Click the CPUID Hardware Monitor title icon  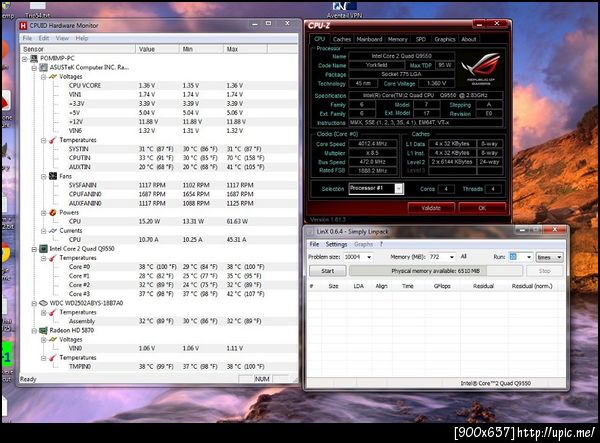[23, 26]
